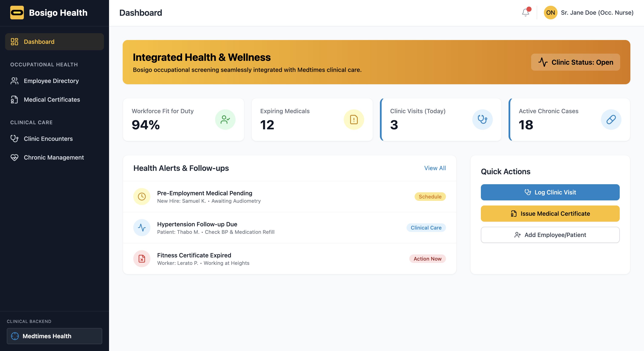Click the Medical Certificates file icon
644x351 pixels.
[x=14, y=100]
